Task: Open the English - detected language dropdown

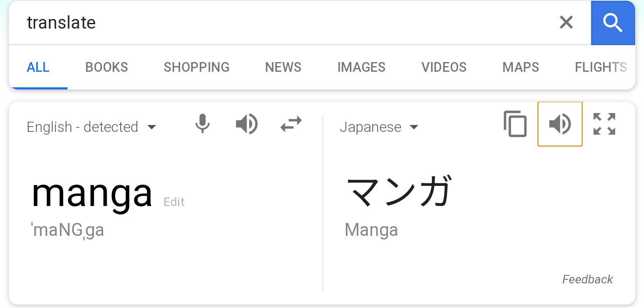Action: tap(91, 127)
